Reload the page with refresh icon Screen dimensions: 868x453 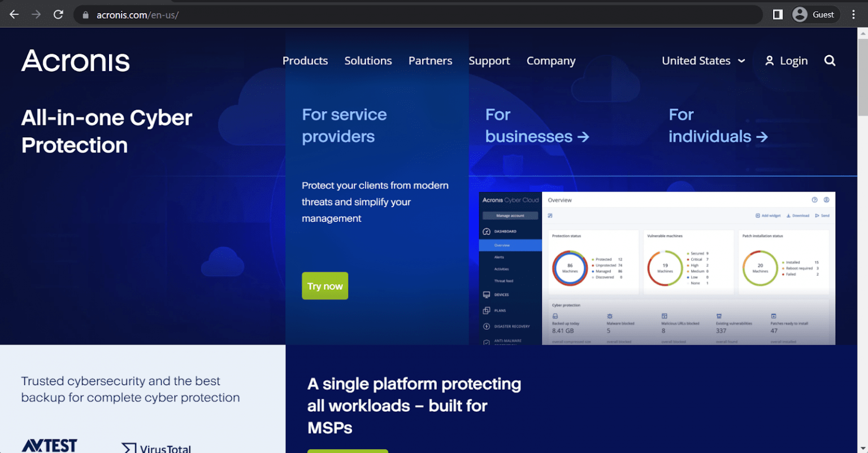pyautogui.click(x=58, y=15)
